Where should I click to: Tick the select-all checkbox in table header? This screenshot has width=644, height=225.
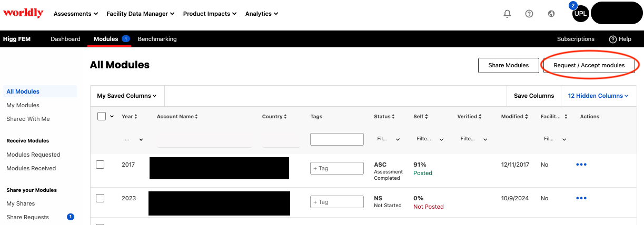coord(102,117)
